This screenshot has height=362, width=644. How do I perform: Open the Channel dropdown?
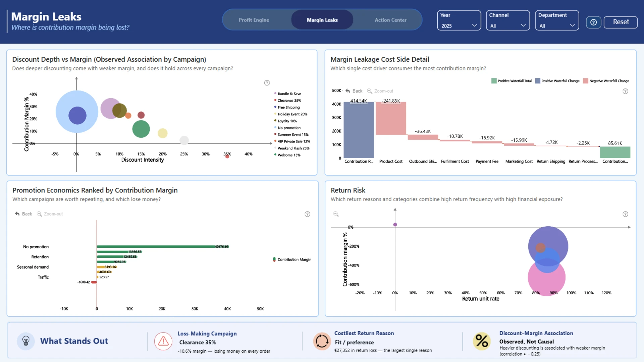point(508,20)
